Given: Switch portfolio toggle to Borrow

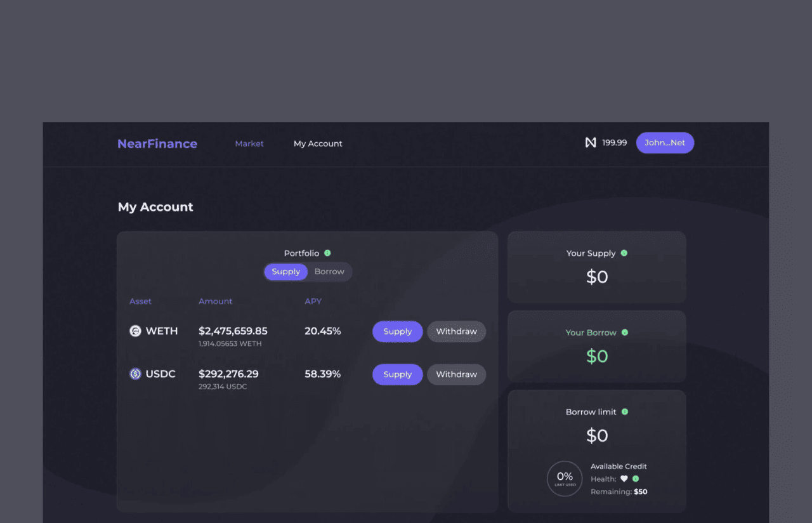Looking at the screenshot, I should 329,272.
